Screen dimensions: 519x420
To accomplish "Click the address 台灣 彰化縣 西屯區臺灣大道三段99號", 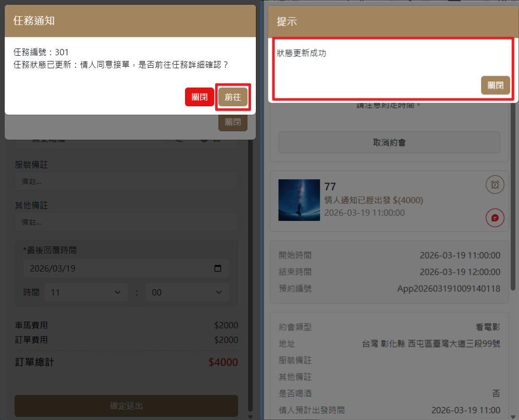I will [431, 343].
